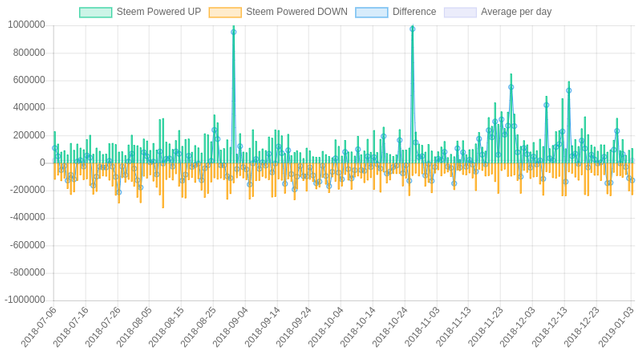Click the -800000 y-axis label

27,272
